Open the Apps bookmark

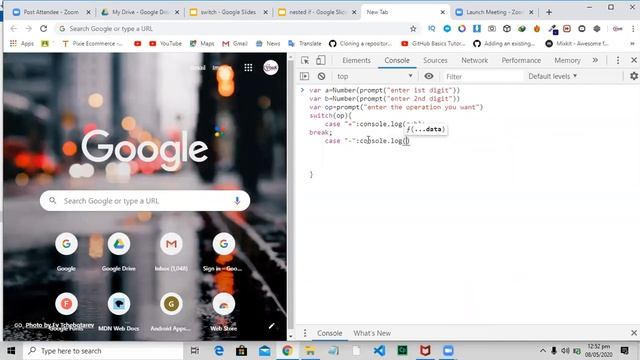click(x=22, y=43)
